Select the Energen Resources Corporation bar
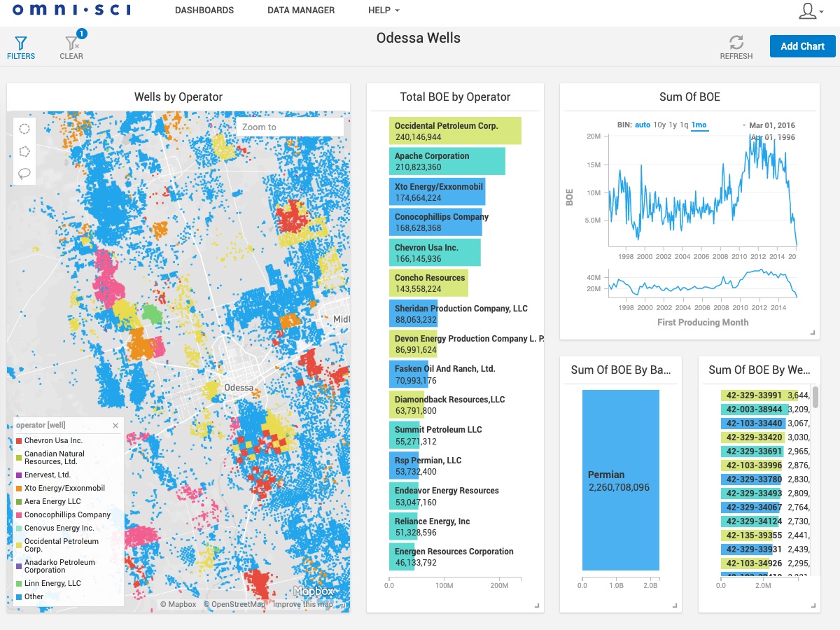Image resolution: width=840 pixels, height=630 pixels. tap(402, 557)
